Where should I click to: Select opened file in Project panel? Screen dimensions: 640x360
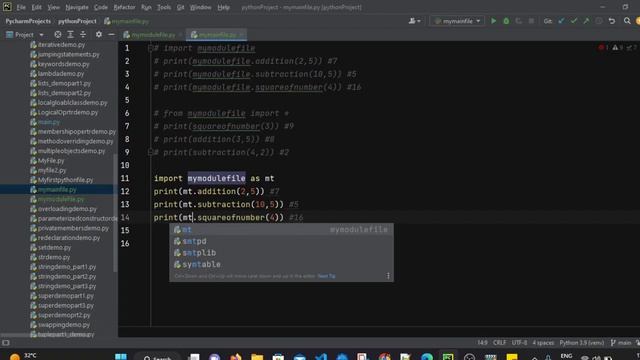pyautogui.click(x=58, y=35)
